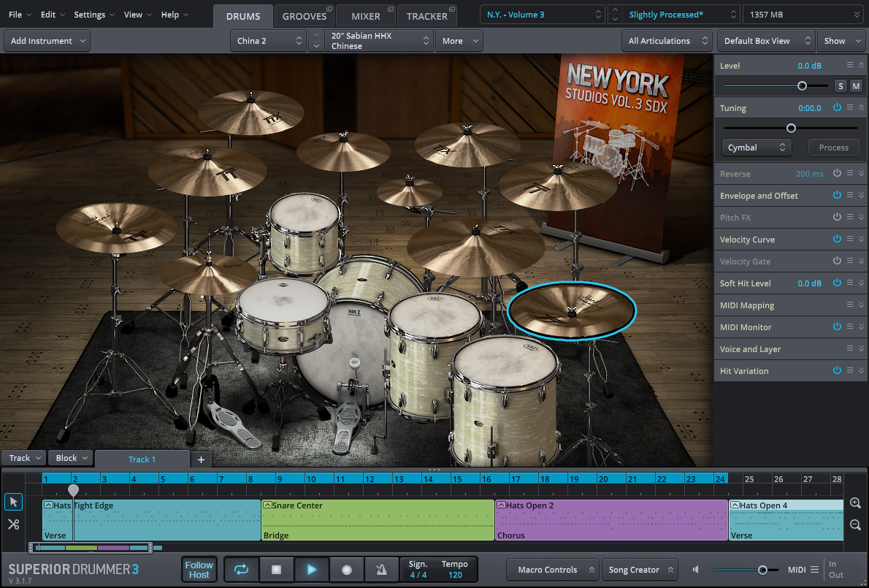This screenshot has height=588, width=869.
Task: Open the Show dropdown button
Action: tap(841, 41)
